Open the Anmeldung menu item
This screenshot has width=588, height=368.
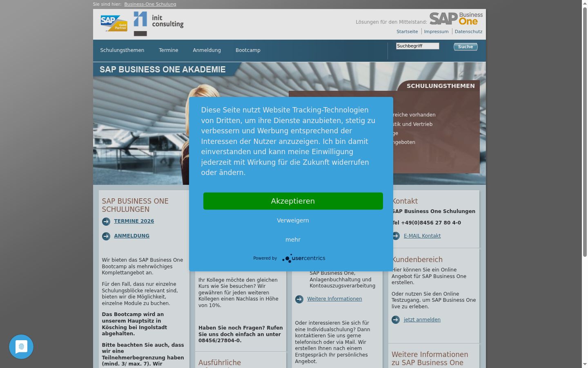[x=207, y=50]
